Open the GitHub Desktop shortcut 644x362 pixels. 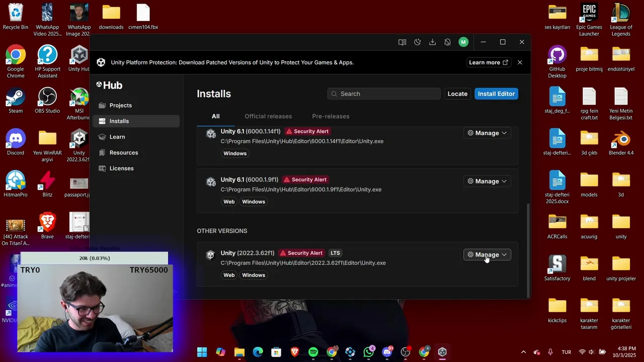click(557, 61)
